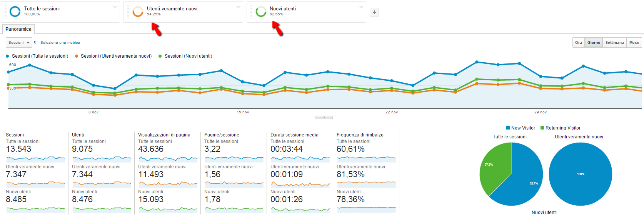The image size is (644, 216).
Task: Click Seleziona una metrica link
Action: point(60,43)
